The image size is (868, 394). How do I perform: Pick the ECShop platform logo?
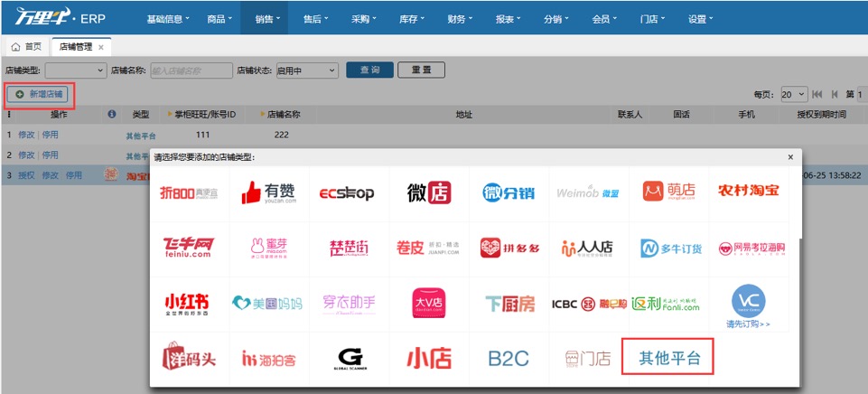click(x=347, y=192)
